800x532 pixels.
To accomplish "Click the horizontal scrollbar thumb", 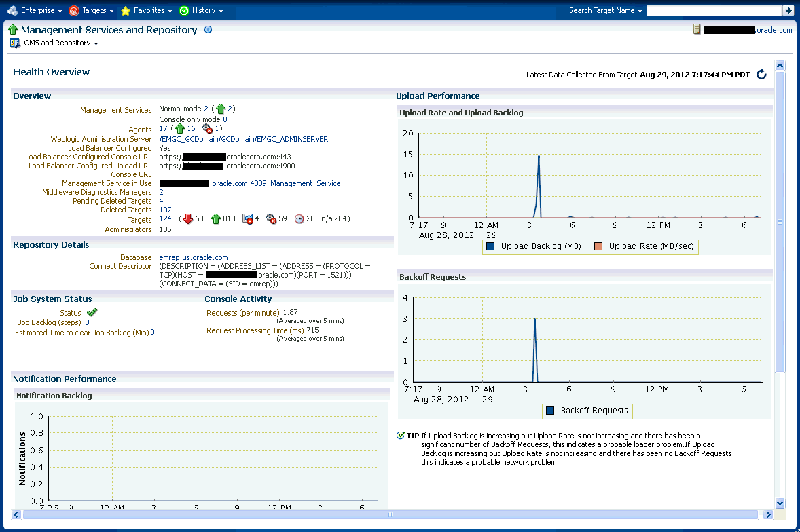I will coord(390,514).
